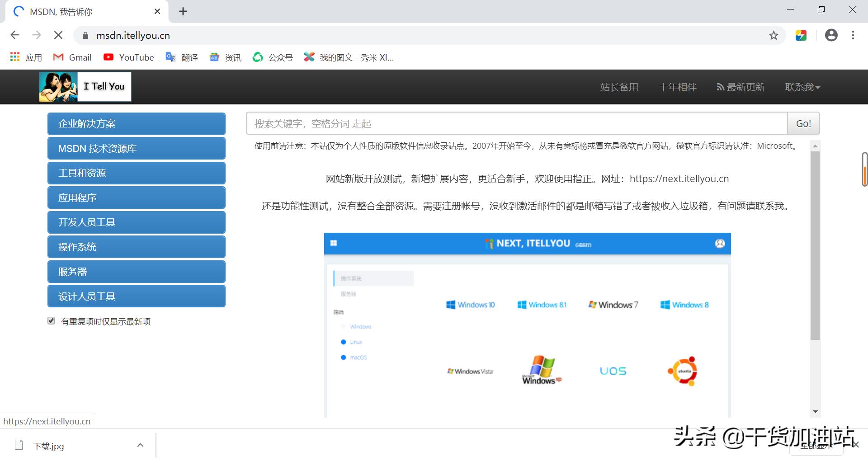The width and height of the screenshot is (868, 461).
Task: Click inside the search keyword field
Action: point(497,123)
